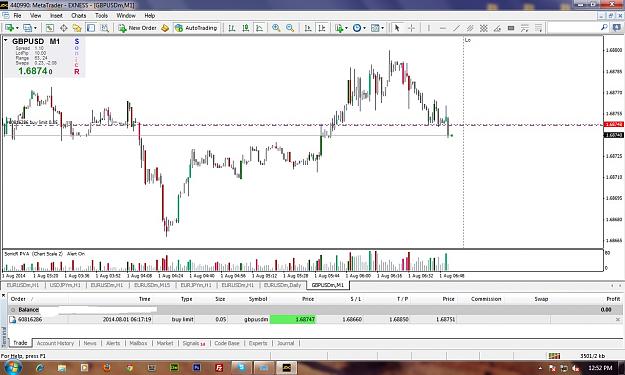Select the rectangle shape tool
Viewport: 625px width, 375px height.
511,28
